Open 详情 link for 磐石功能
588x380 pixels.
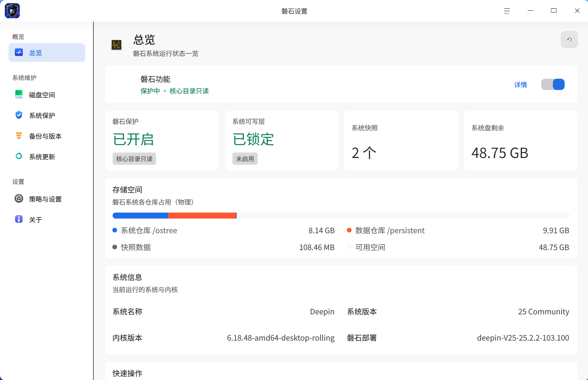pos(520,85)
